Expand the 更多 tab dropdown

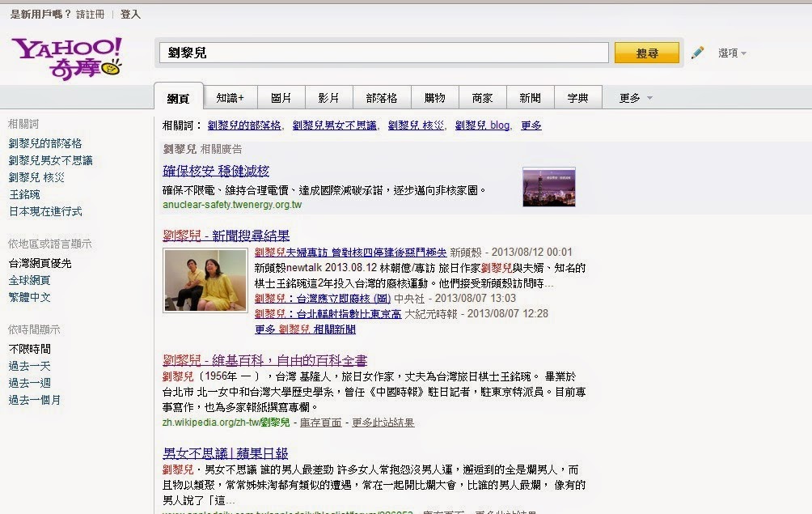(636, 98)
